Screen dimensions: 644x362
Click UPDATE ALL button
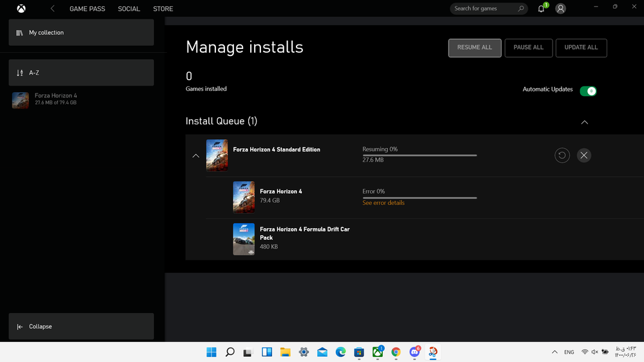[x=581, y=48]
